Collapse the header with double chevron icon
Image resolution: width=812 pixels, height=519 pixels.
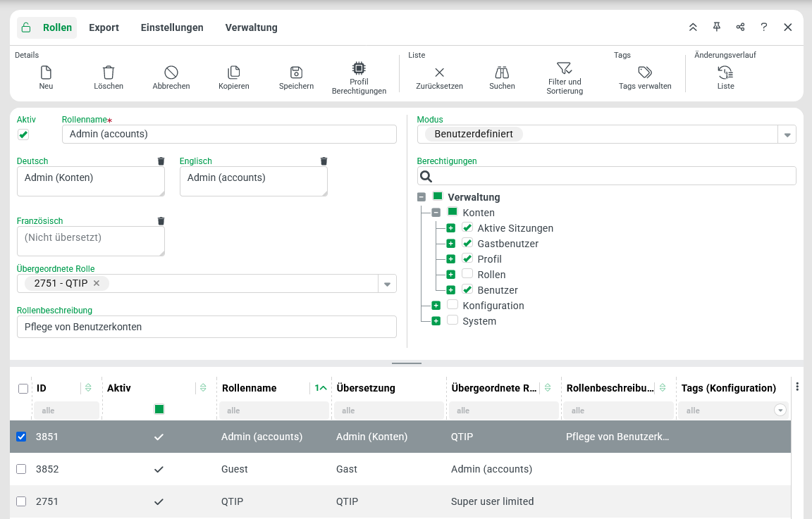[x=693, y=27]
